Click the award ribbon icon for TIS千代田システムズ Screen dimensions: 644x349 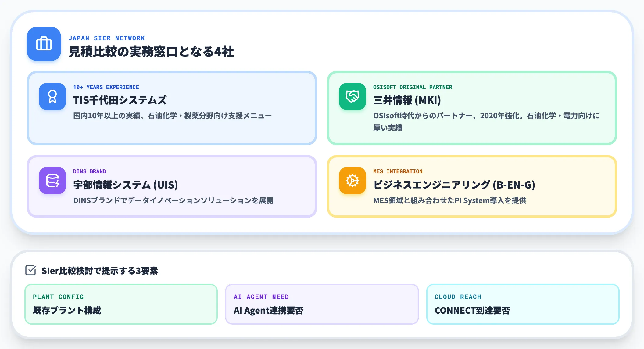(x=52, y=96)
